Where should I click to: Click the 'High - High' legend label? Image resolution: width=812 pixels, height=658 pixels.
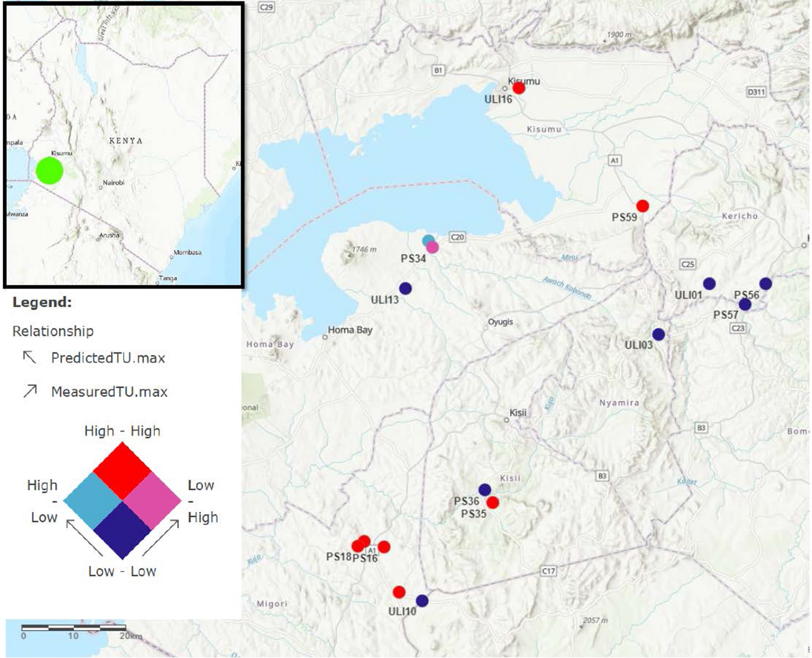(122, 431)
